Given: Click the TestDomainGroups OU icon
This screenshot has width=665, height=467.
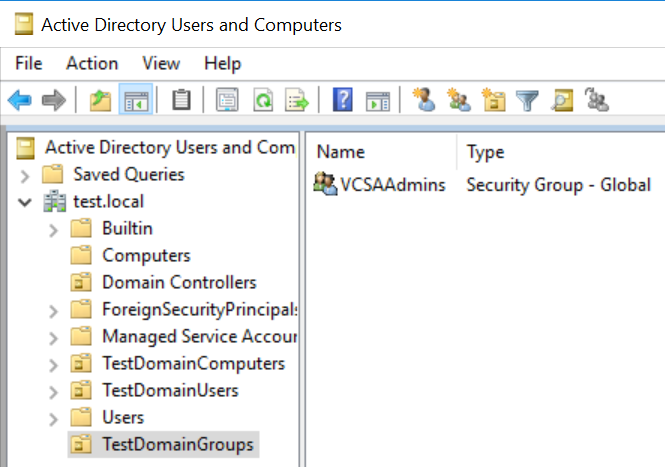Looking at the screenshot, I should click(81, 444).
